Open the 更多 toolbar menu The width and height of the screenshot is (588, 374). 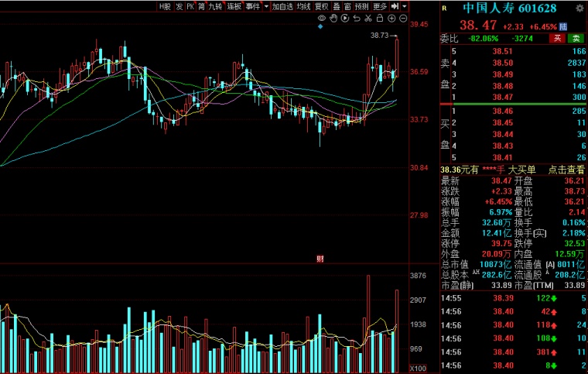[x=380, y=6]
